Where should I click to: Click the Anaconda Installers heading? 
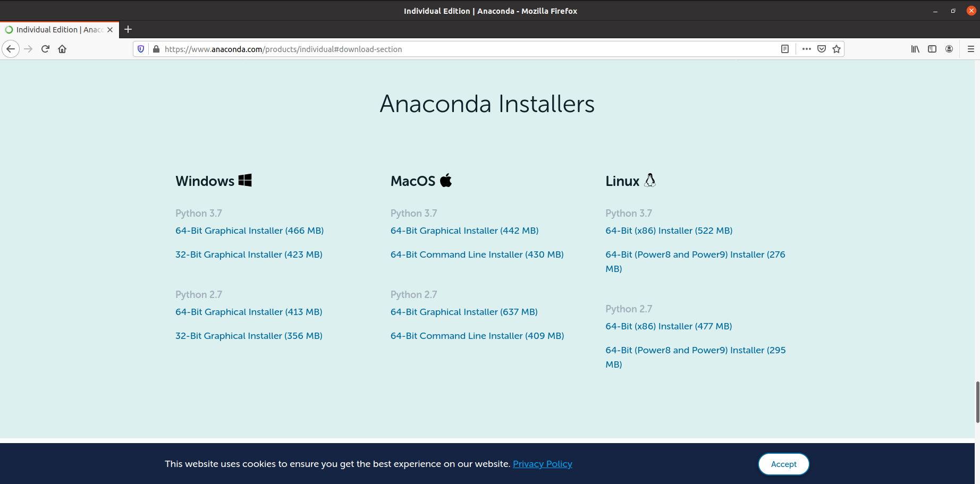click(x=487, y=104)
